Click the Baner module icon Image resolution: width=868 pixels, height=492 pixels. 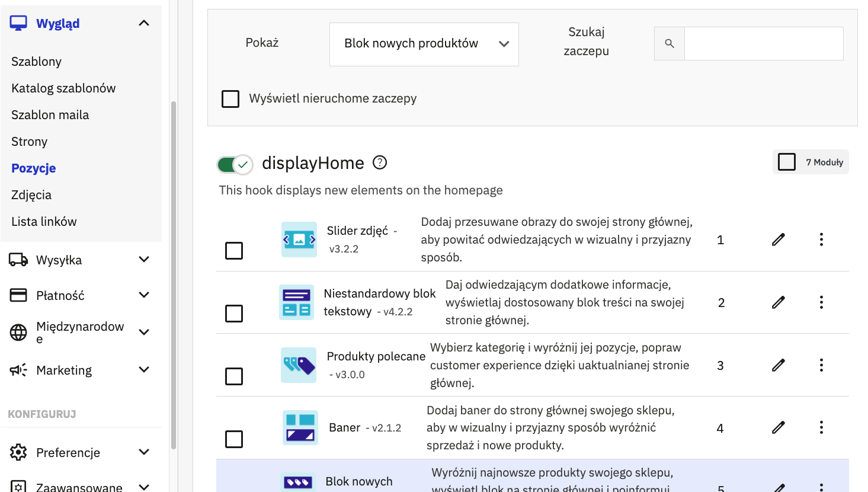(x=300, y=427)
